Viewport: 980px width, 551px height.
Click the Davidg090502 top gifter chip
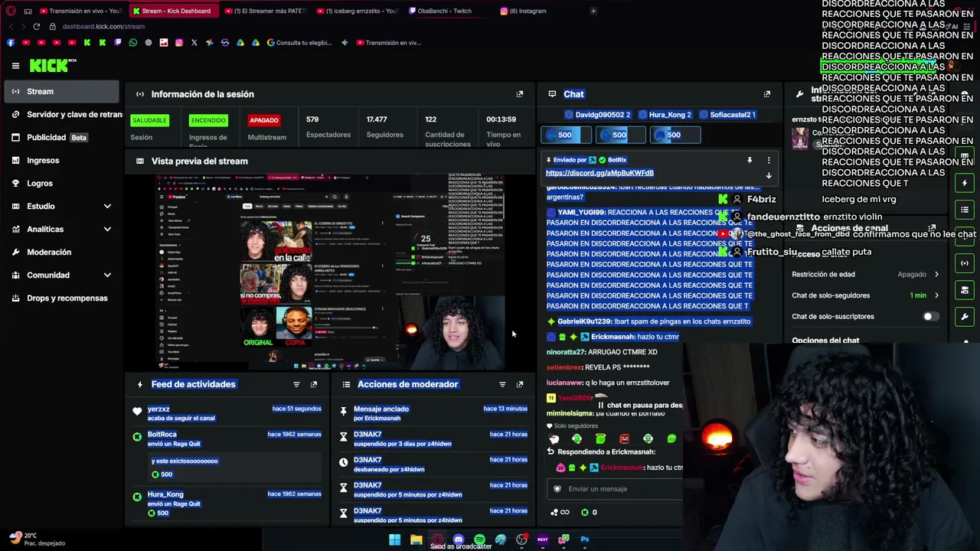[597, 115]
